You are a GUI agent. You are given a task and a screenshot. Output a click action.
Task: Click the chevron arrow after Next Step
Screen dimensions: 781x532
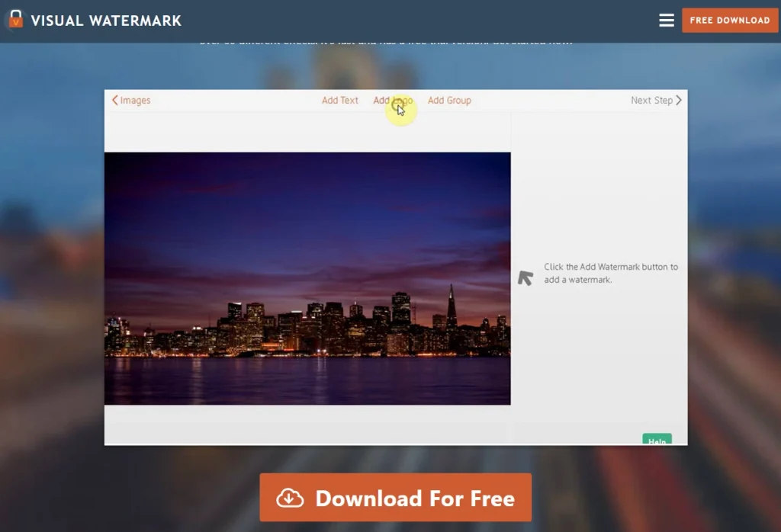point(679,101)
